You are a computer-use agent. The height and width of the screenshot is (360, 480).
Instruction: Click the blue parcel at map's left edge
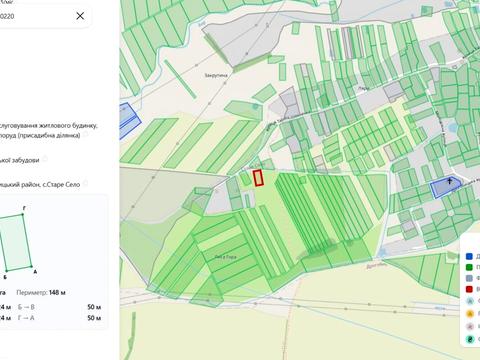click(x=129, y=120)
